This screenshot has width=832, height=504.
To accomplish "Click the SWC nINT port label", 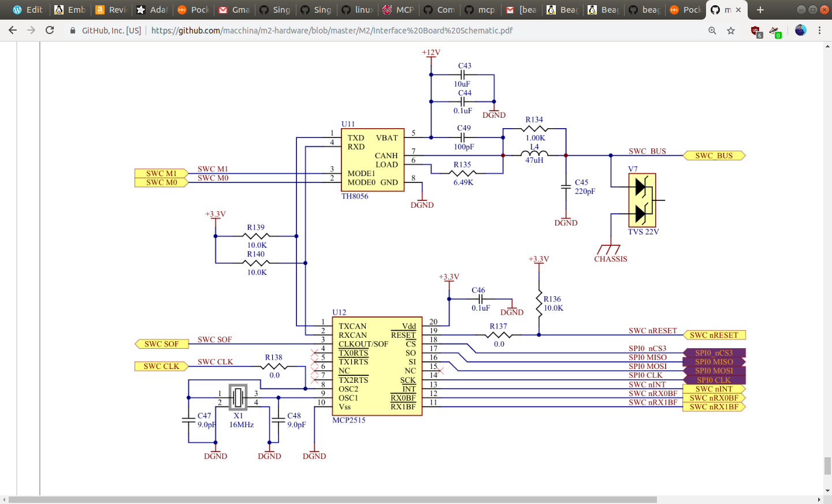I will pyautogui.click(x=714, y=389).
